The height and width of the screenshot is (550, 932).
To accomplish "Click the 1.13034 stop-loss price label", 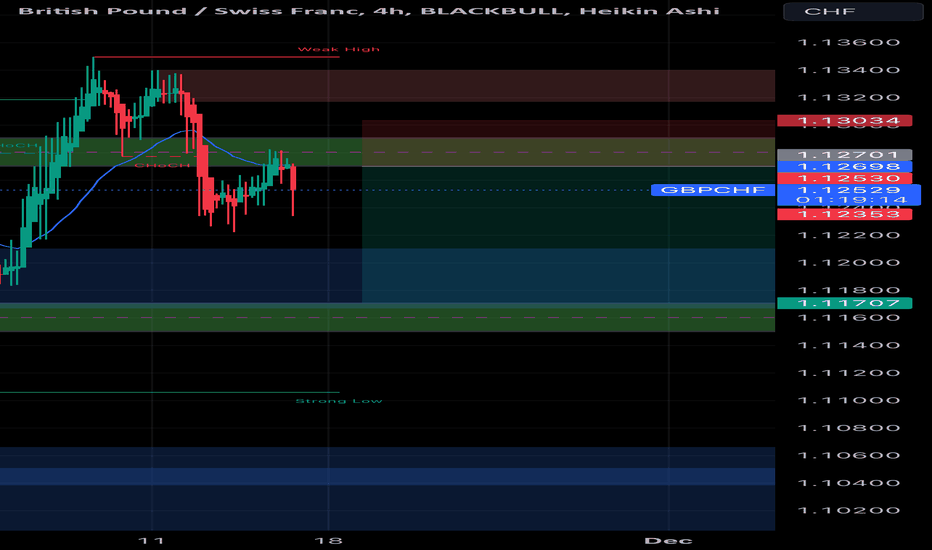I will click(844, 121).
